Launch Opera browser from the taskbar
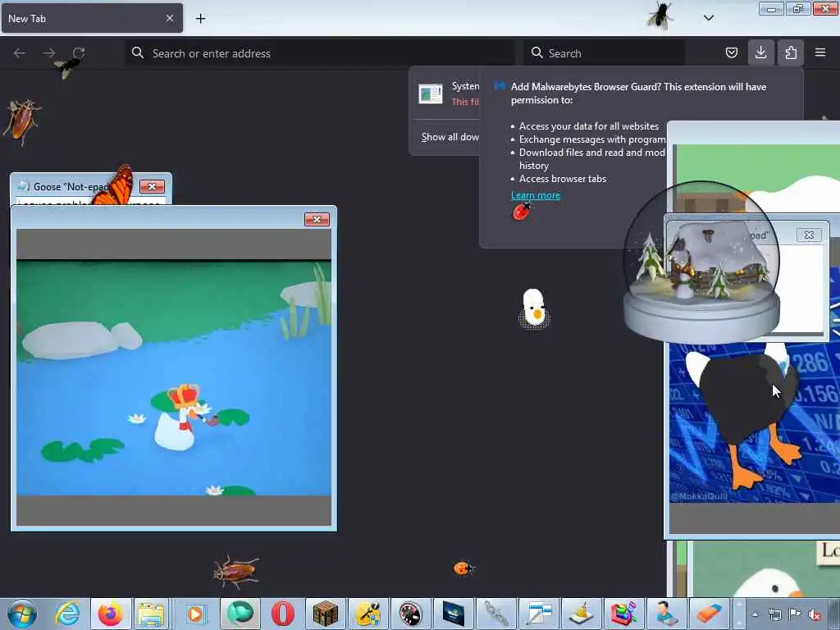The image size is (840, 630). (282, 614)
